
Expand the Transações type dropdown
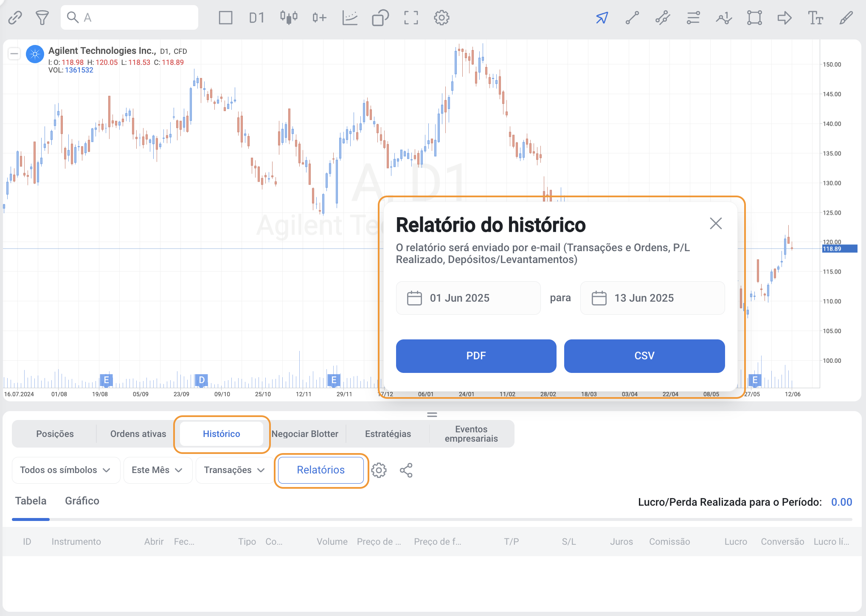click(x=234, y=470)
